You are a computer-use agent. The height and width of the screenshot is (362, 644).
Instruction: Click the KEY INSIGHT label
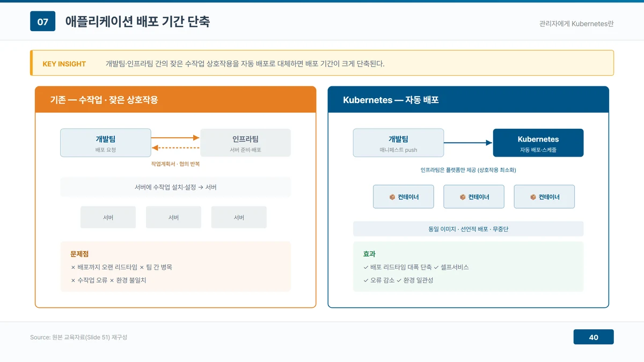point(64,64)
